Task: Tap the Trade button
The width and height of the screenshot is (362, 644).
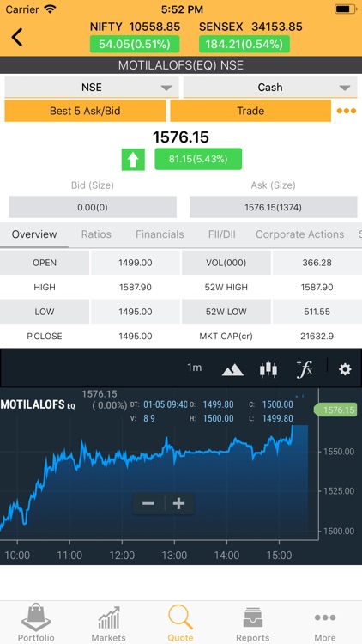Action: (250, 111)
